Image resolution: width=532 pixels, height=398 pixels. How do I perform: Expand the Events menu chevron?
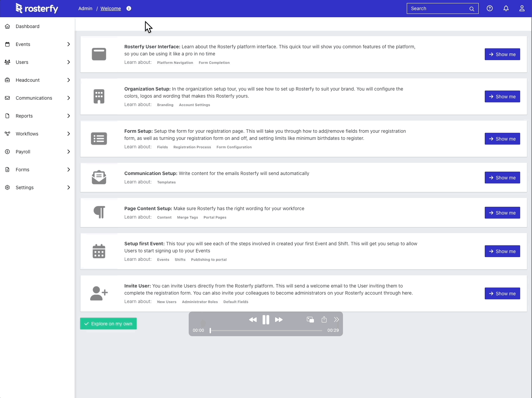(x=69, y=44)
